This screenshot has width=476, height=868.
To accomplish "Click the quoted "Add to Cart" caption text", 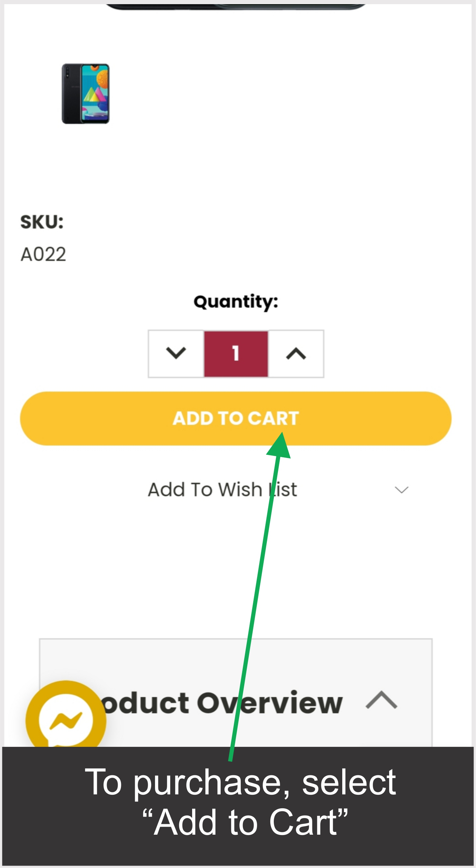I will (245, 822).
